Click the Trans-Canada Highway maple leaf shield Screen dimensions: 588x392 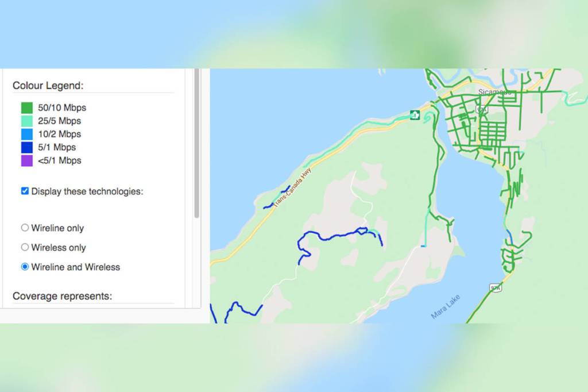(415, 115)
